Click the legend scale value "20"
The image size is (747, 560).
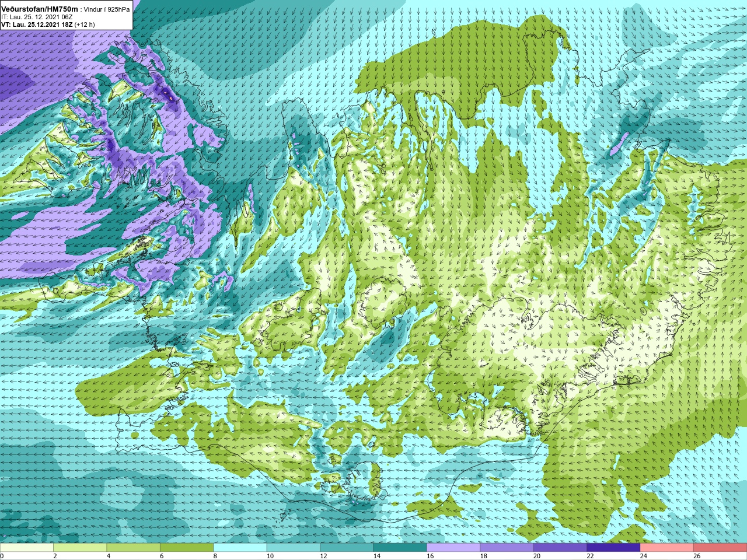[x=537, y=556]
